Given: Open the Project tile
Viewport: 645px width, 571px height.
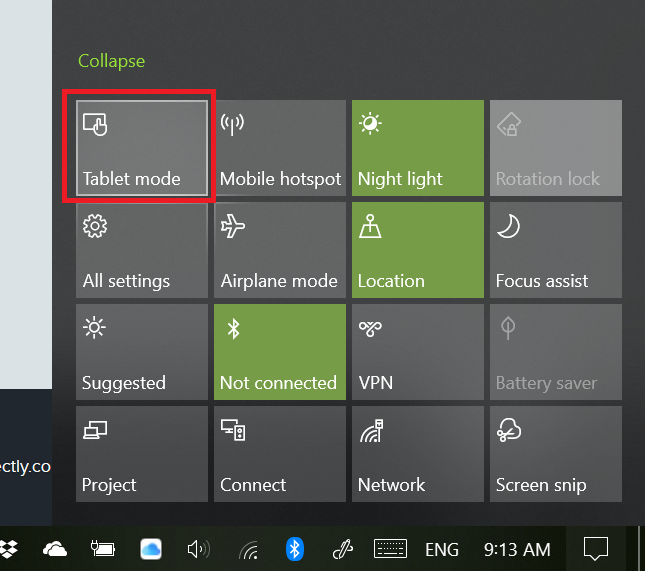Looking at the screenshot, I should point(142,454).
